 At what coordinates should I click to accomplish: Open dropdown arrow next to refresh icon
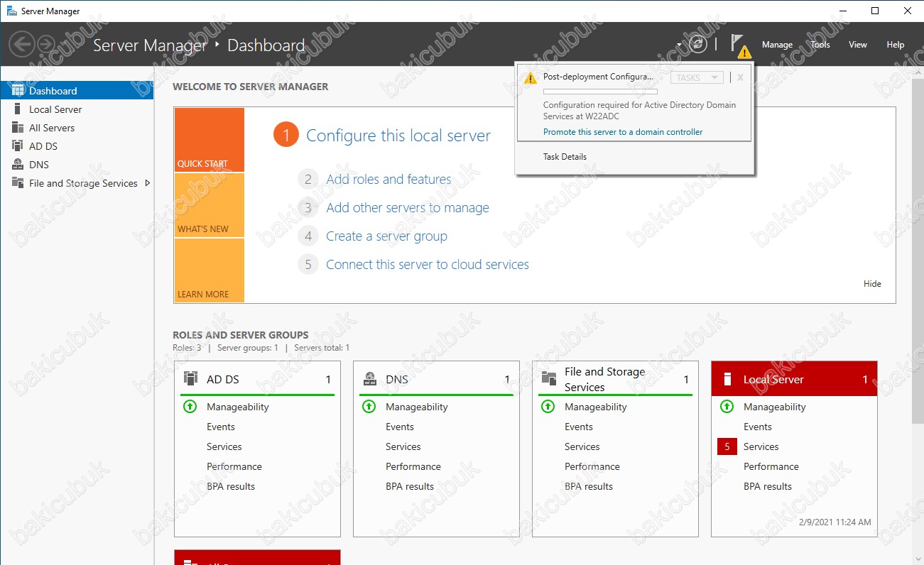coord(680,45)
